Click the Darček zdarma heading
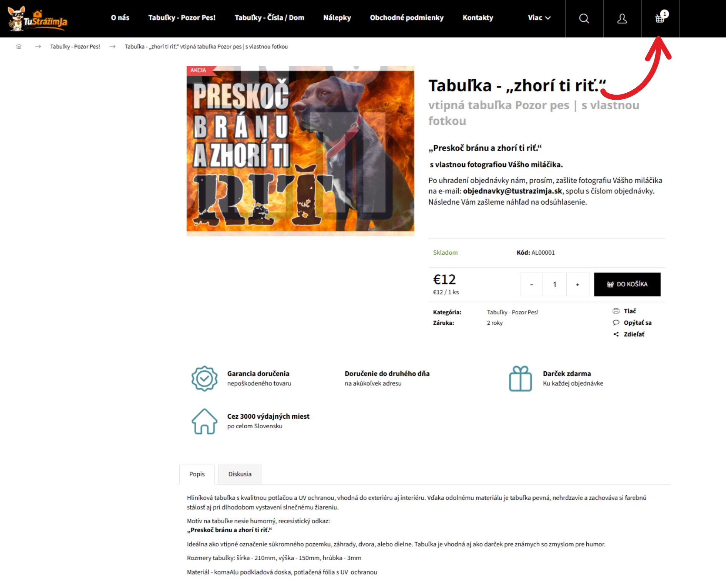This screenshot has height=588, width=726. pyautogui.click(x=567, y=373)
